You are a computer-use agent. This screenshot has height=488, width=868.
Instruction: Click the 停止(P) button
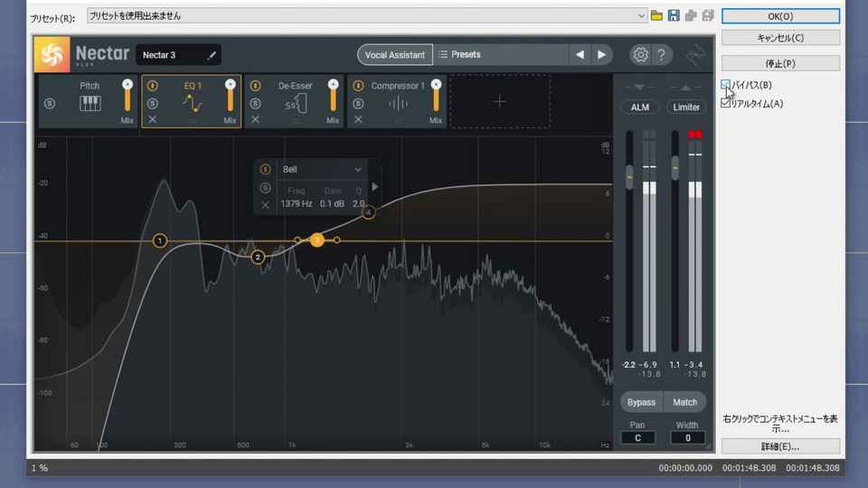[x=780, y=63]
